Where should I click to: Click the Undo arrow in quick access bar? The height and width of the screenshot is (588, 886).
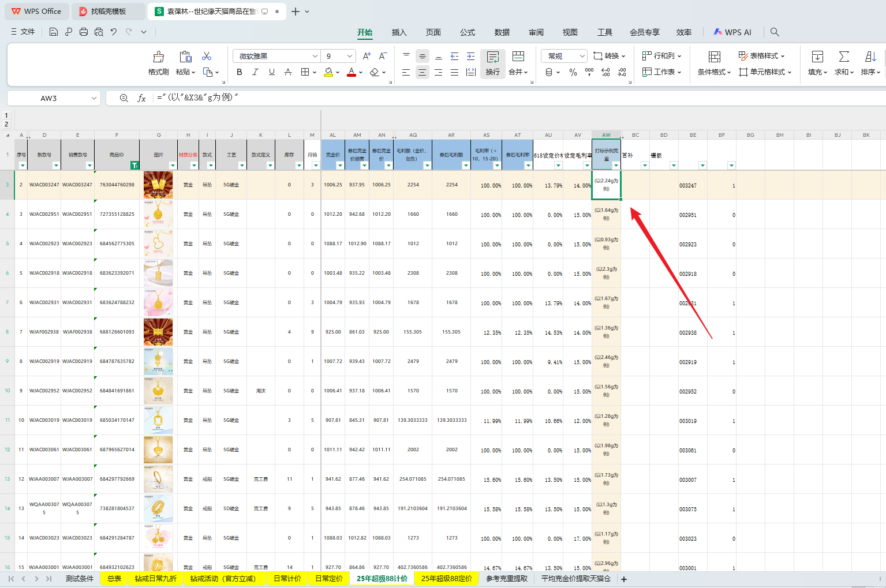[x=114, y=32]
